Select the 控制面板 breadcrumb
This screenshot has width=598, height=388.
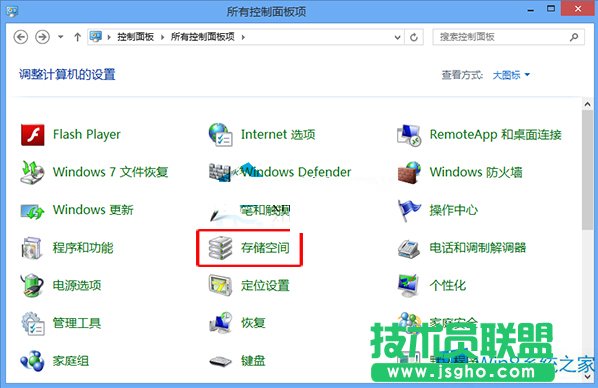click(135, 37)
